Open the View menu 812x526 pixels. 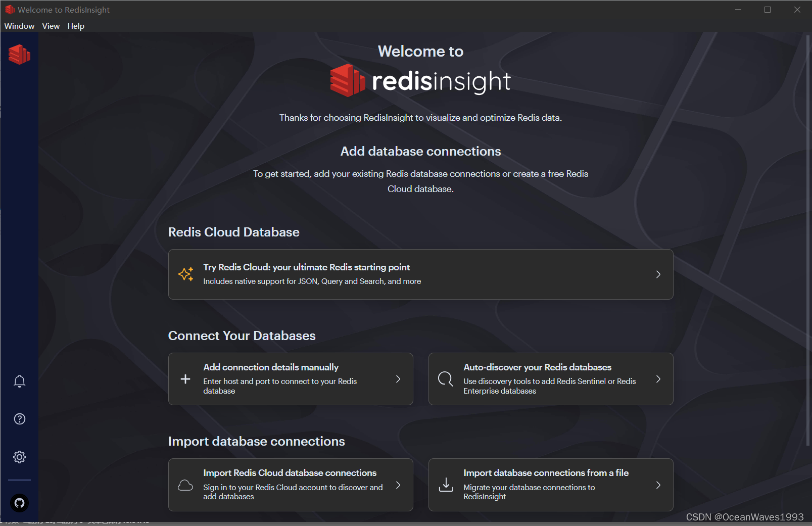(x=51, y=26)
